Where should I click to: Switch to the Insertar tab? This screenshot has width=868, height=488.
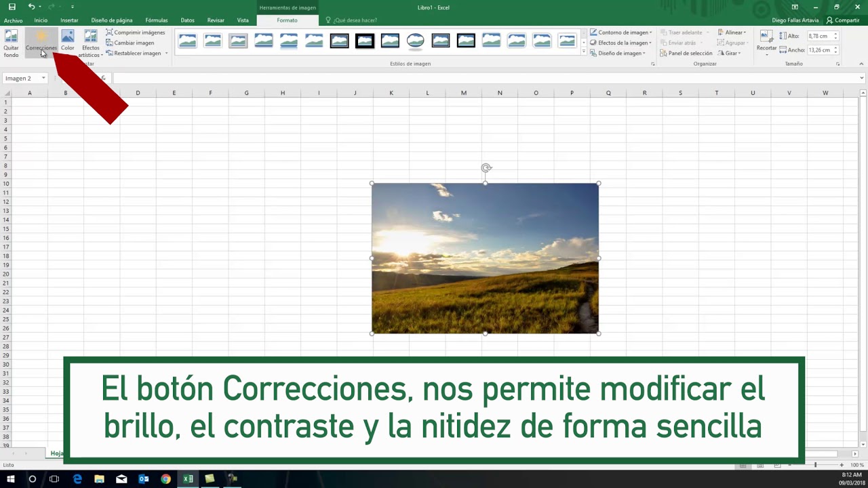[69, 20]
